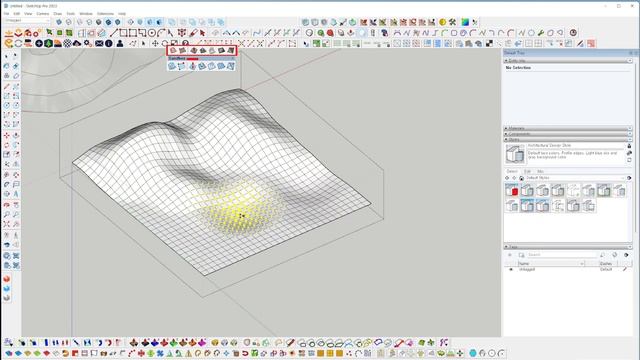Open the Default Styles collection dropdown
The width and height of the screenshot is (640, 360).
click(575, 178)
